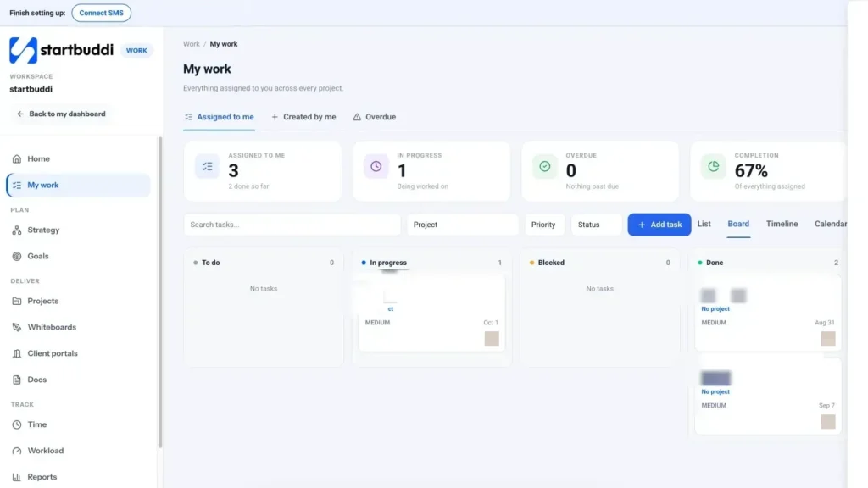868x488 pixels.
Task: Open Projects in the sidebar
Action: click(79, 301)
